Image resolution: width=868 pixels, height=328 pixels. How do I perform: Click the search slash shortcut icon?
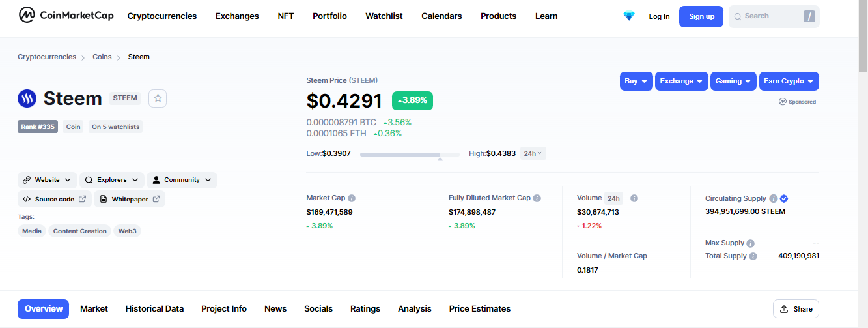point(809,16)
